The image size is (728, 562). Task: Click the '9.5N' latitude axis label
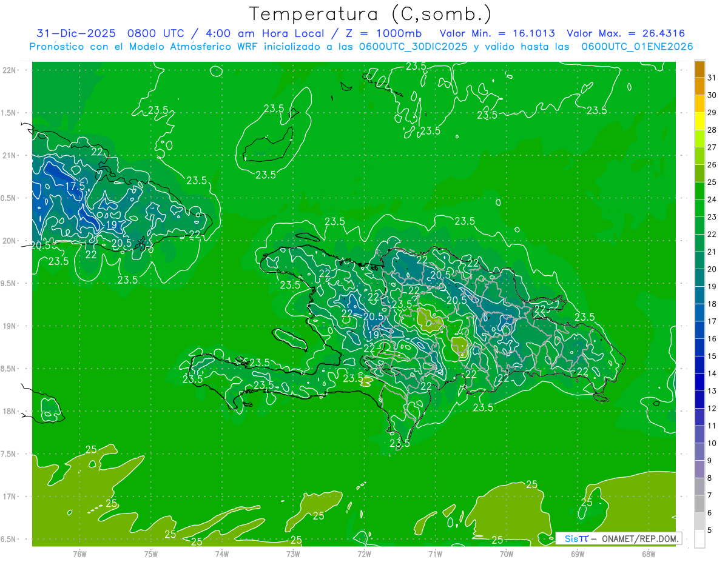[9, 283]
